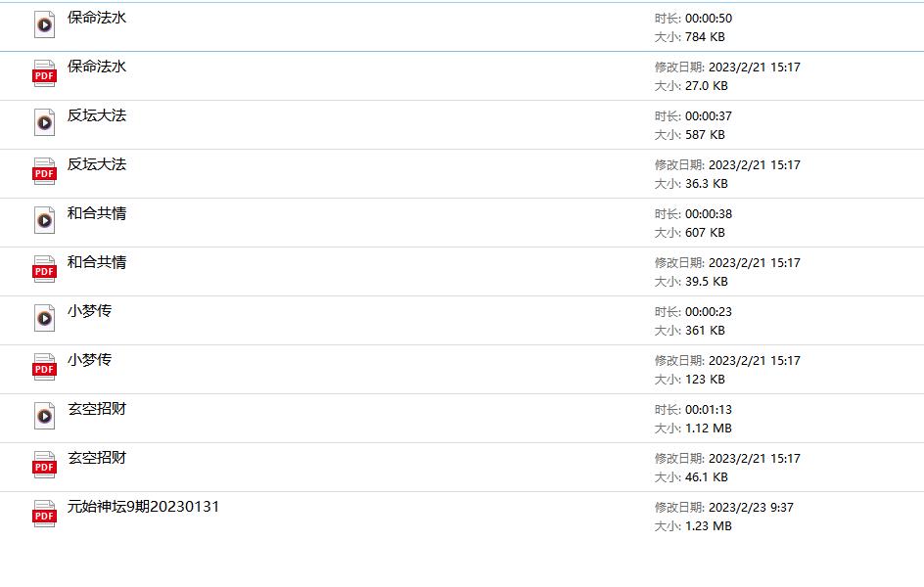Open the 反坛大法 file name sized 587 KB

coord(97,115)
